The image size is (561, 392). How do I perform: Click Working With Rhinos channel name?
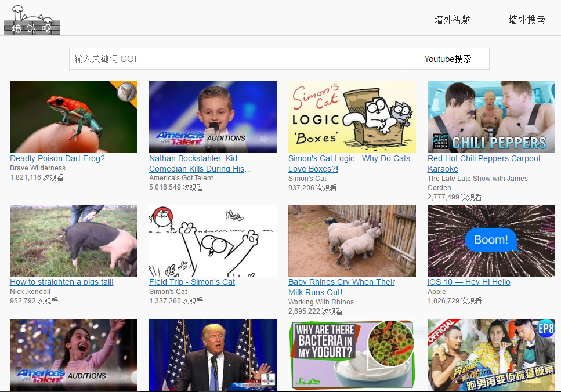321,302
